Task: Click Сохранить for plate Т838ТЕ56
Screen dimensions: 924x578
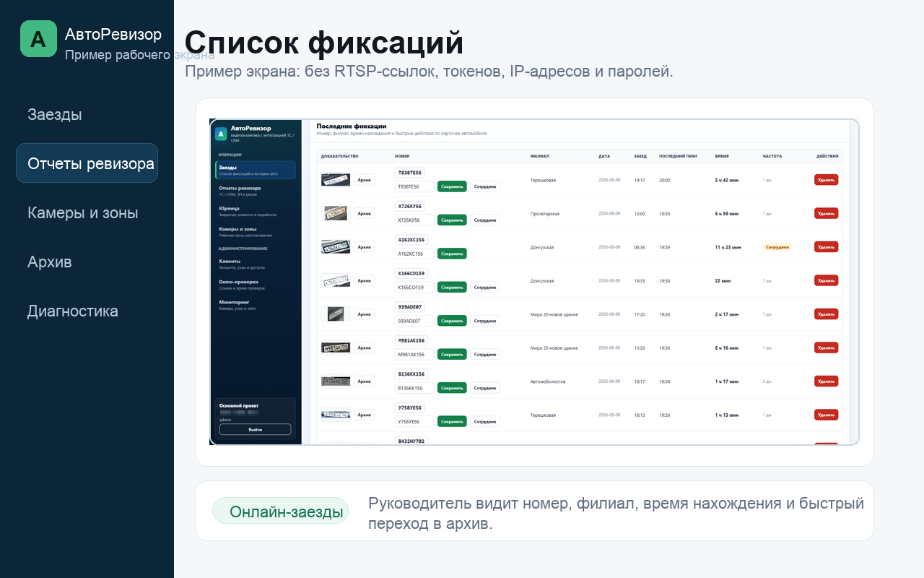Action: tap(452, 186)
